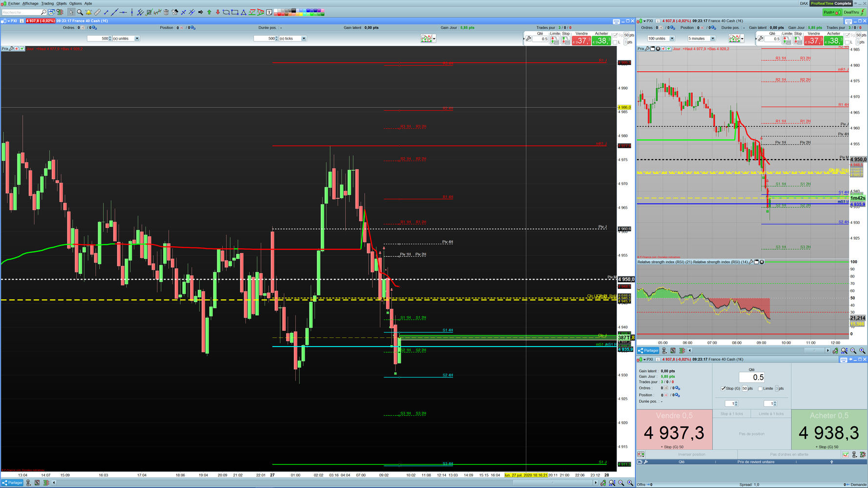Activate the magnifier zoom tool
The image size is (868, 488).
coord(80,12)
